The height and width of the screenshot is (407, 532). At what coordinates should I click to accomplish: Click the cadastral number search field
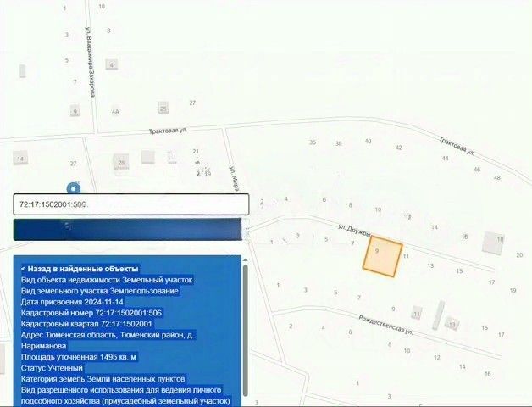(x=131, y=204)
